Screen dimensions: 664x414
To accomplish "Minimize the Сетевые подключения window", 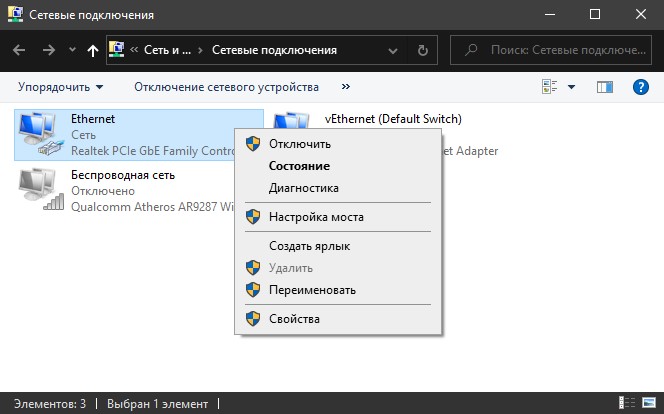I will (x=550, y=14).
